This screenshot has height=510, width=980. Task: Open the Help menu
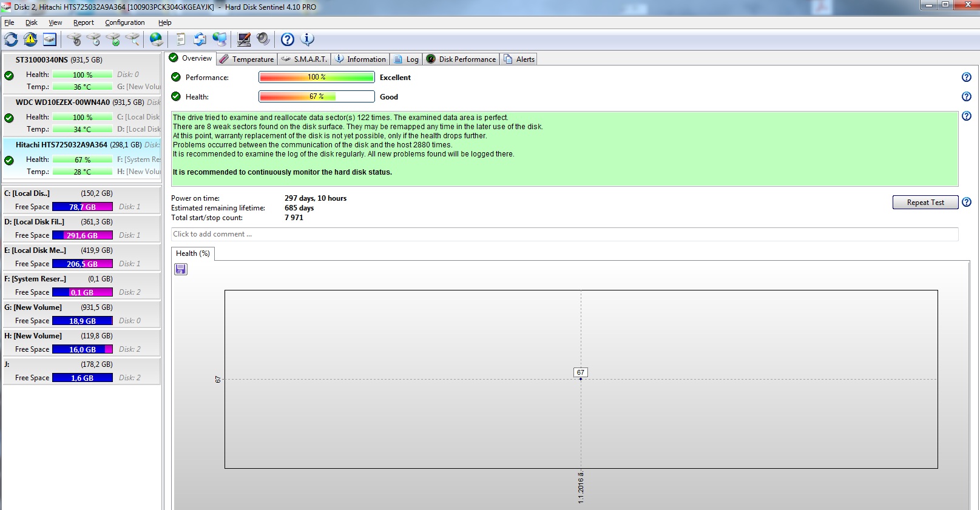pyautogui.click(x=165, y=22)
